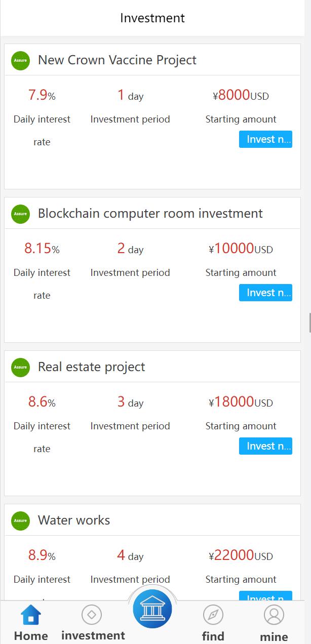The width and height of the screenshot is (311, 644).
Task: Tap the Home house icon
Action: (x=31, y=616)
